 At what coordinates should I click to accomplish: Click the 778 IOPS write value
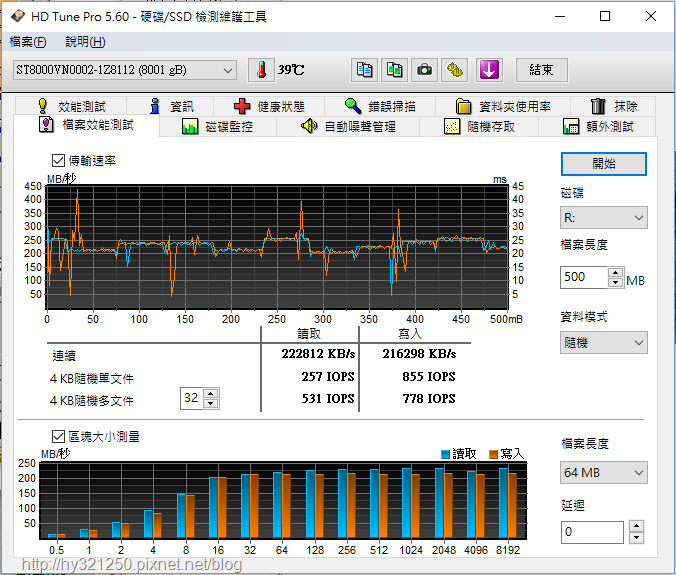[429, 399]
